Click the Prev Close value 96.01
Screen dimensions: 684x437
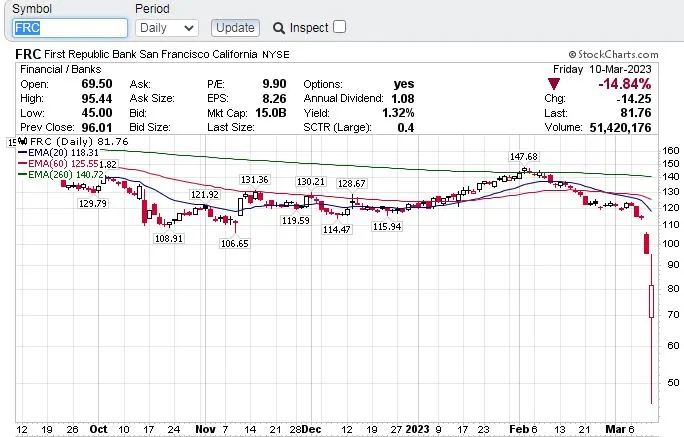tap(97, 128)
